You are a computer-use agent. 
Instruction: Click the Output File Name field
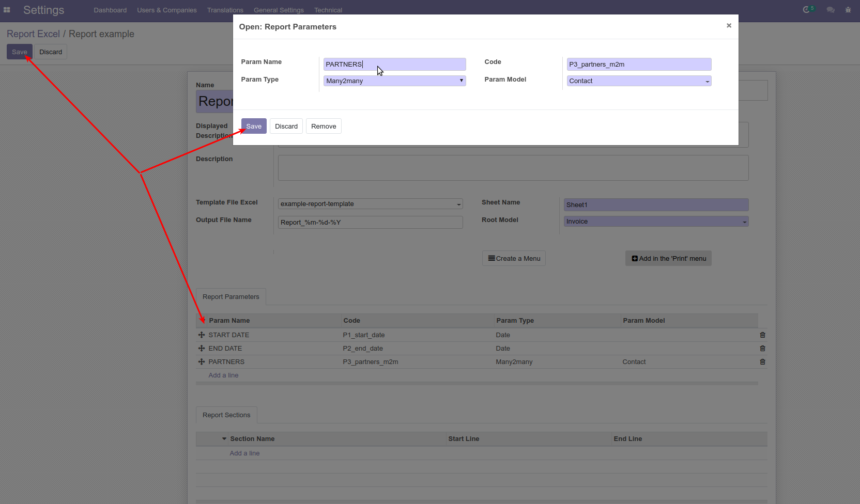tap(370, 223)
